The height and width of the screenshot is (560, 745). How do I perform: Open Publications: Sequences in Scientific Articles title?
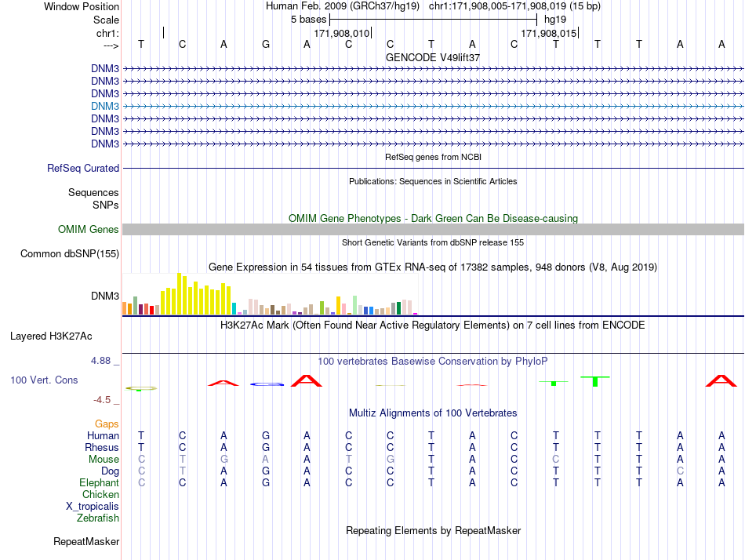tap(433, 181)
